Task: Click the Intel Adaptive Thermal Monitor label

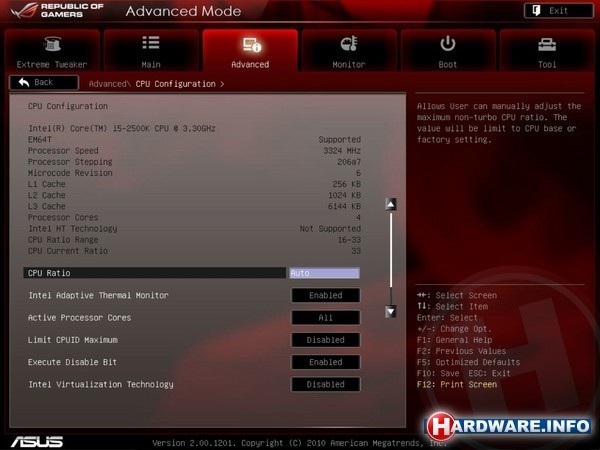Action: [x=98, y=295]
